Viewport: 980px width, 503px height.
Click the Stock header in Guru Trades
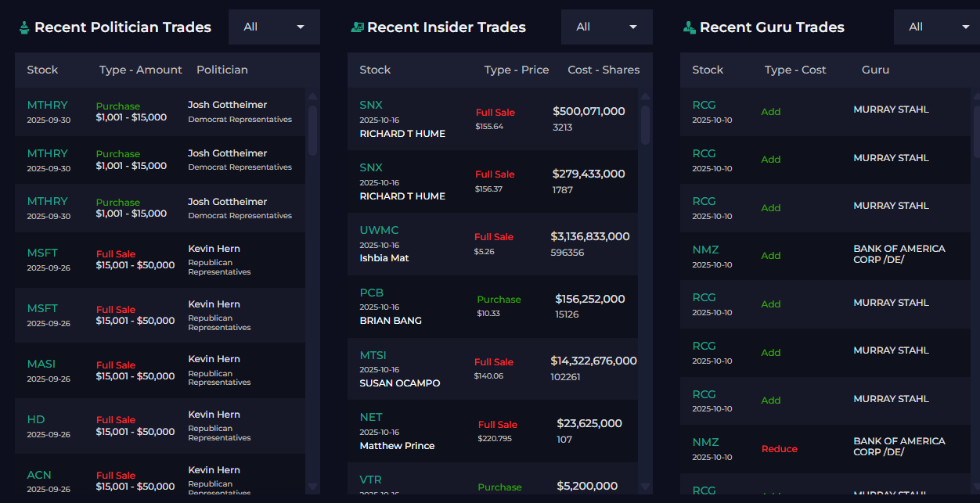[x=708, y=70]
